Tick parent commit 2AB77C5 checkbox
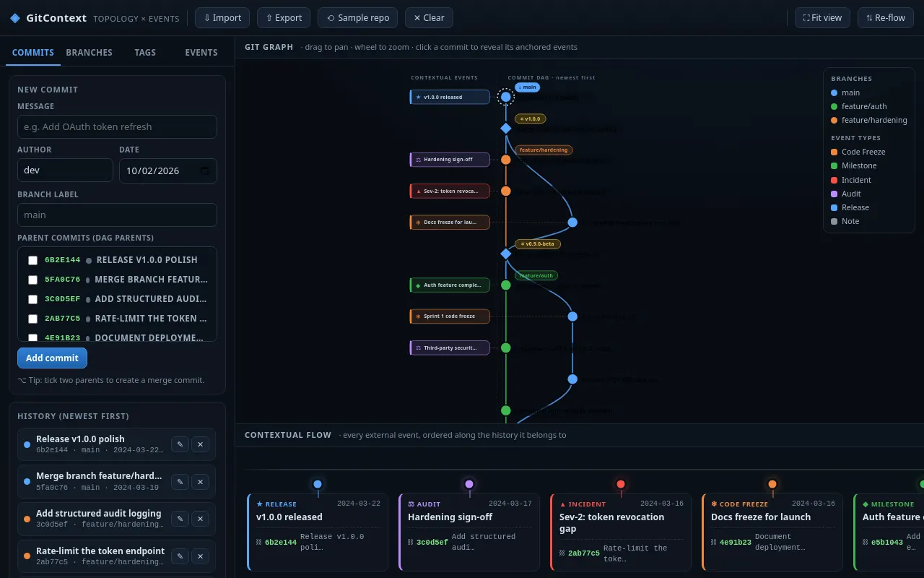Screen dimensions: 924x578 point(32,319)
